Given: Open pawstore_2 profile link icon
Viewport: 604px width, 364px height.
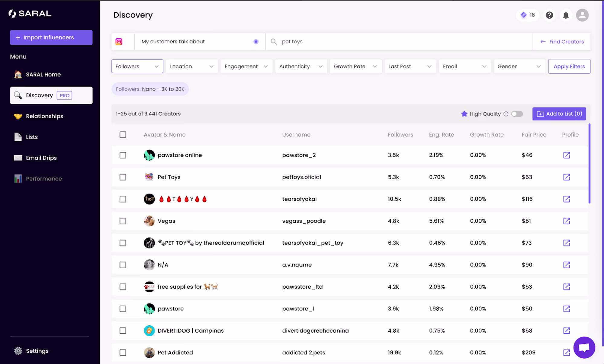Looking at the screenshot, I should pos(566,155).
